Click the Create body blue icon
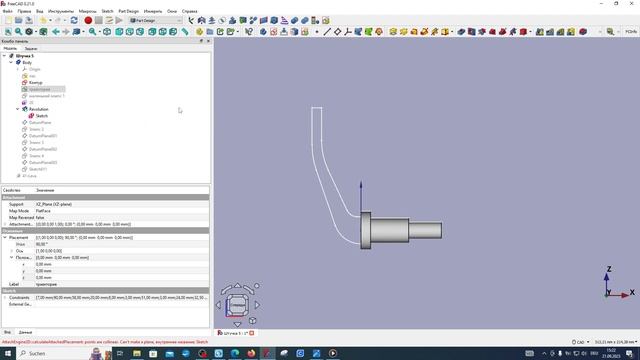The width and height of the screenshot is (640, 360). [263, 31]
